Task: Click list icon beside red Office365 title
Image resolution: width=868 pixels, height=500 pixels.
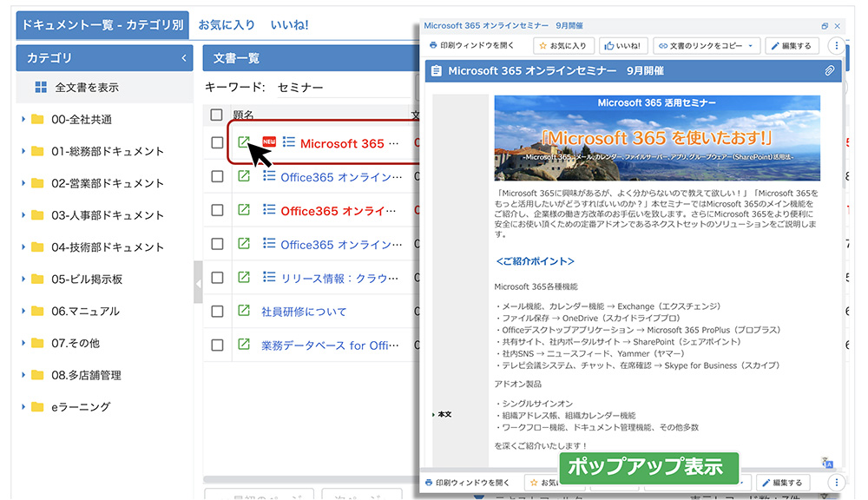Action: 269,209
